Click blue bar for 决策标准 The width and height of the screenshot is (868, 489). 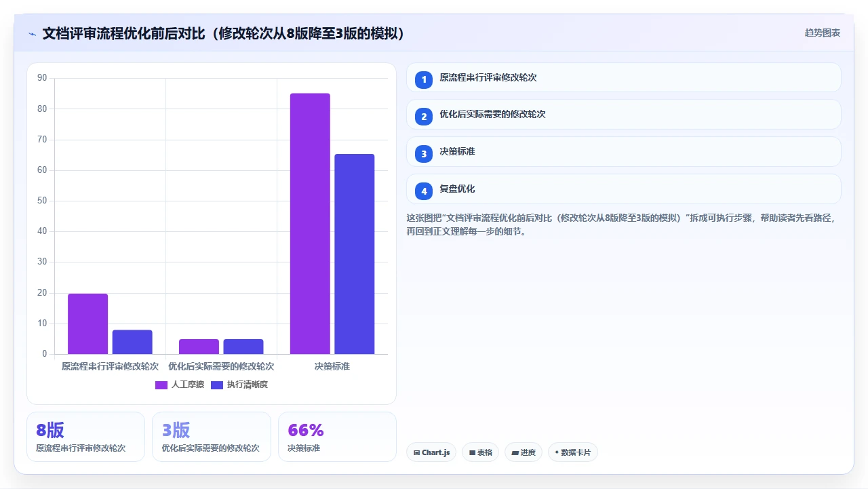pyautogui.click(x=355, y=254)
